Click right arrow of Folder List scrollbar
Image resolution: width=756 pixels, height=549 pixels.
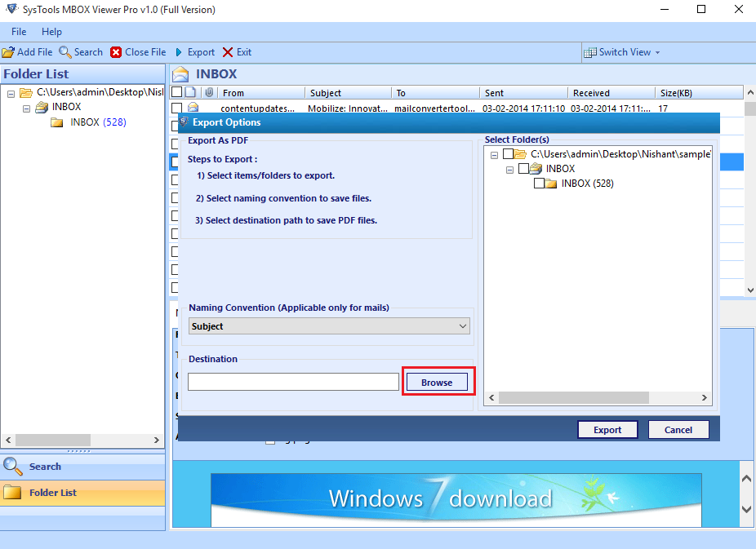[x=156, y=441]
